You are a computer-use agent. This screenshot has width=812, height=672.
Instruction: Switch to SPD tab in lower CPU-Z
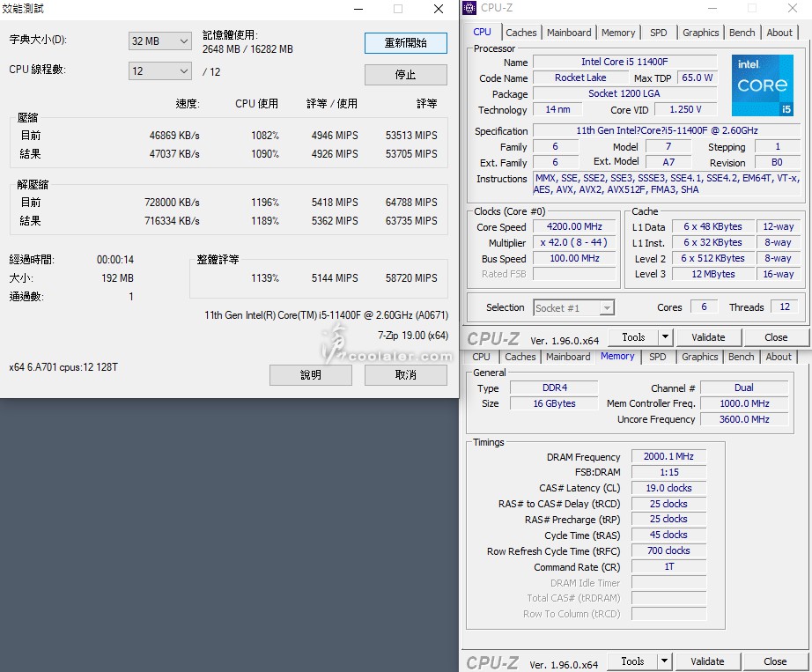(658, 357)
